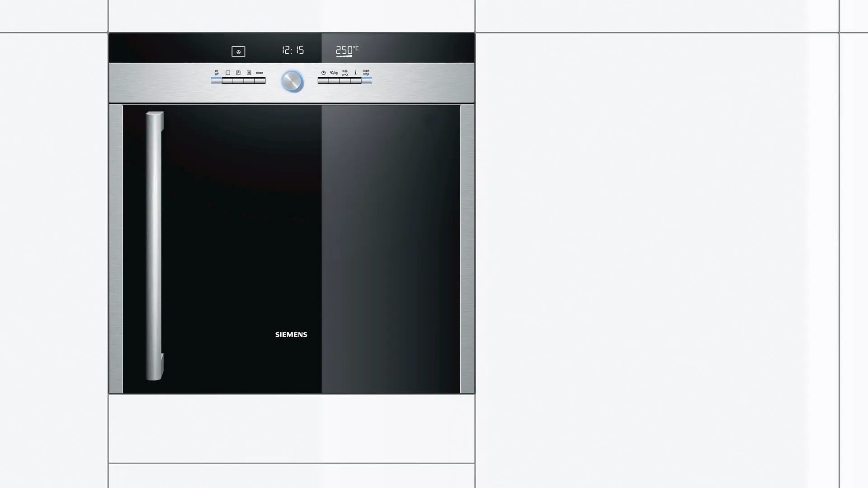Click the on/off label text
The height and width of the screenshot is (488, 868).
click(x=217, y=72)
